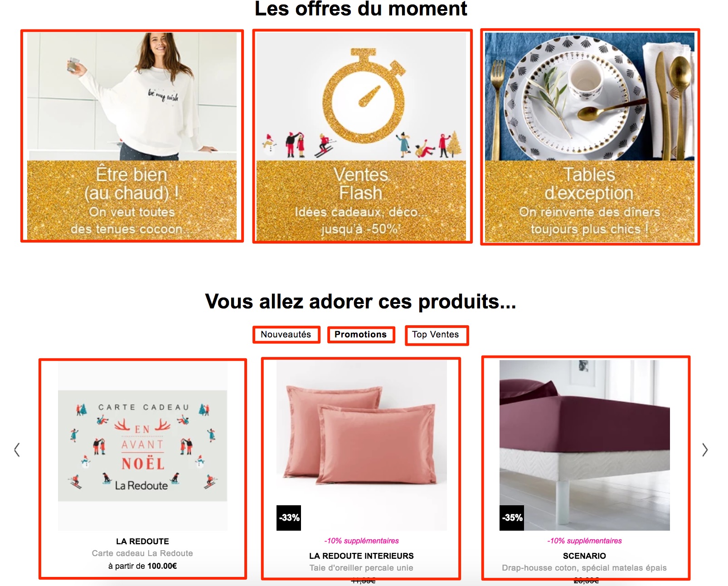Screen dimensions: 728x586
Task: Click the SCENARIO brand name
Action: pyautogui.click(x=584, y=556)
